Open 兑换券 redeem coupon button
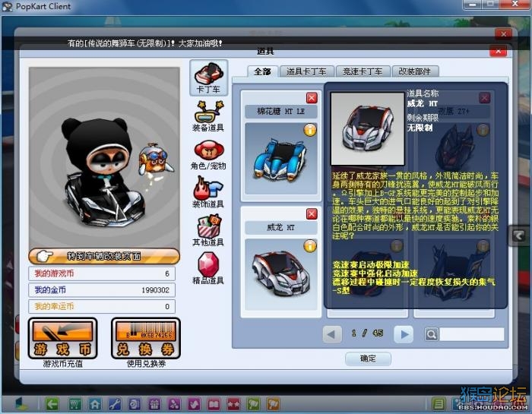Screen dimensions: 532x414 click(146, 338)
